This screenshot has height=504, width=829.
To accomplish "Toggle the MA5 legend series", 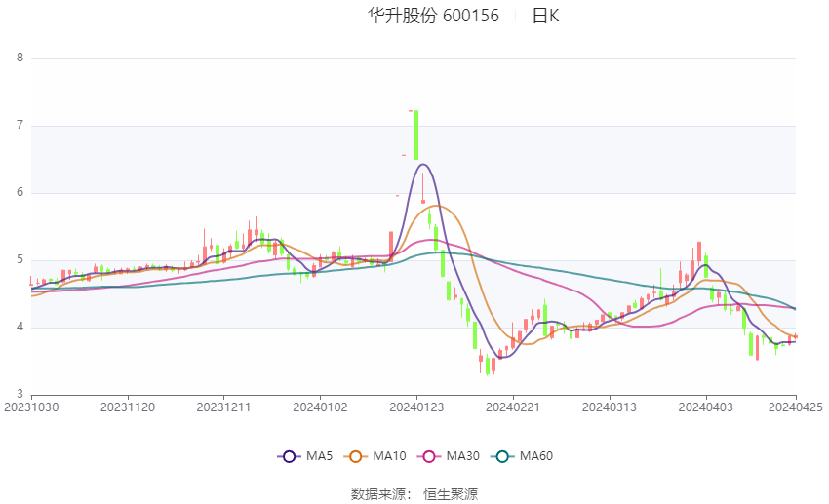I will tap(305, 456).
